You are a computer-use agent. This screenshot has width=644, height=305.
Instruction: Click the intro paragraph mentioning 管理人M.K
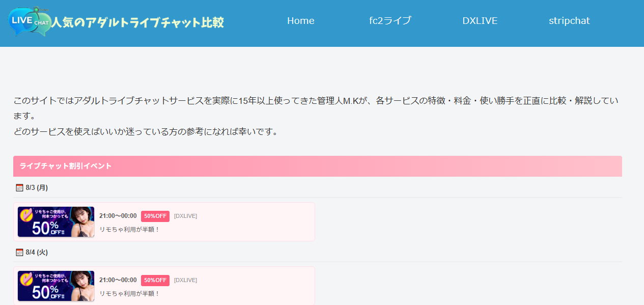click(x=316, y=108)
